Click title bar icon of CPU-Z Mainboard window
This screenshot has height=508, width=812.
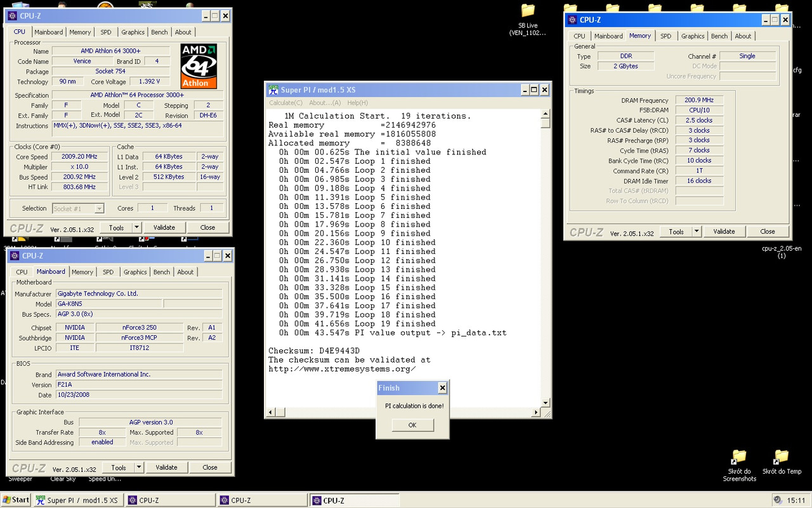pyautogui.click(x=14, y=256)
